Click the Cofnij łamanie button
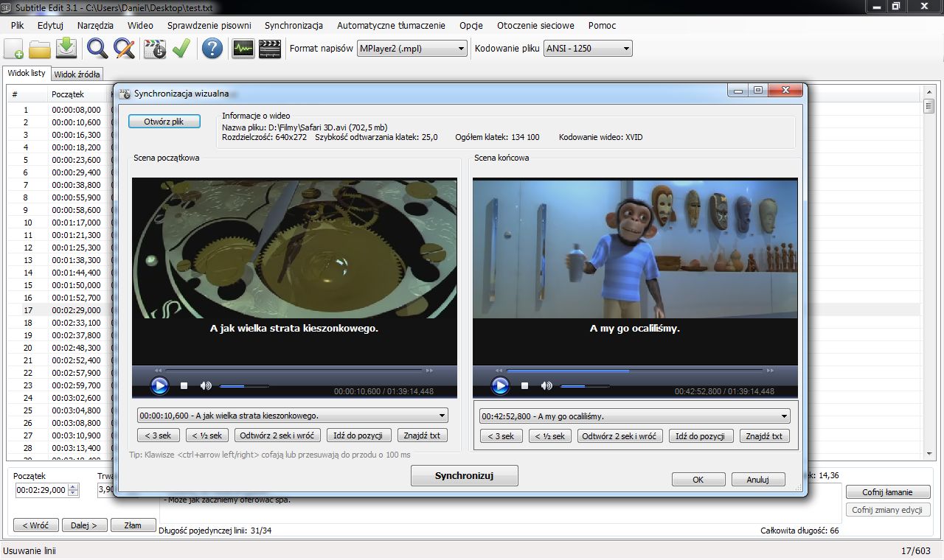 (x=887, y=492)
